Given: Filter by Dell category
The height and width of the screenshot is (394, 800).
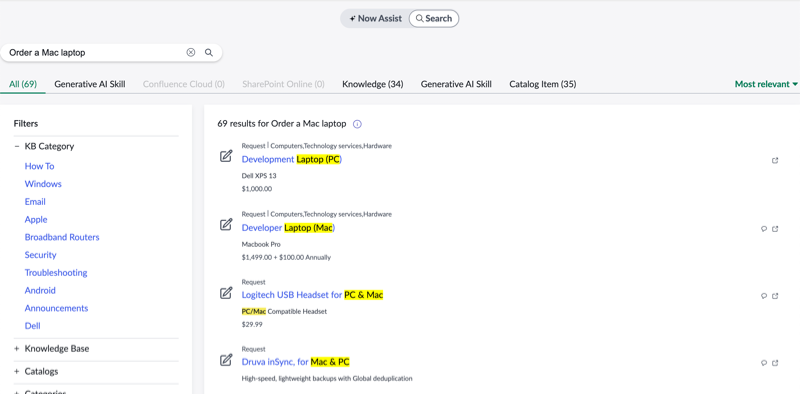Looking at the screenshot, I should (32, 326).
